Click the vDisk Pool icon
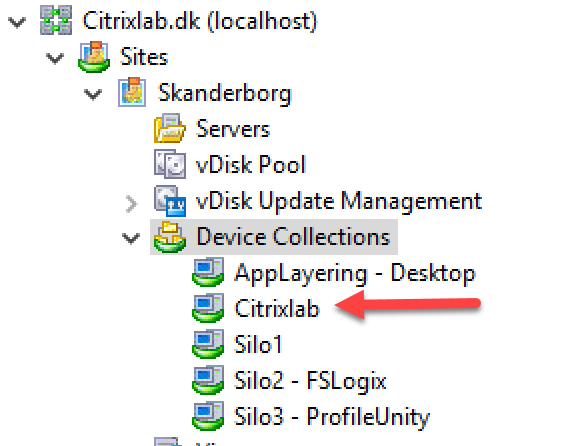Viewport: 566px width, 446px height. [170, 164]
